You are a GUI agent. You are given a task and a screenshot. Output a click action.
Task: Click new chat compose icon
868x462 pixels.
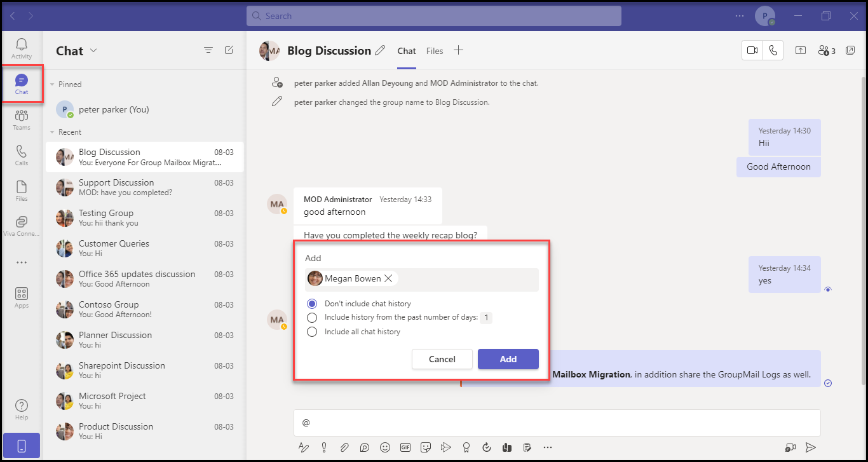[229, 50]
